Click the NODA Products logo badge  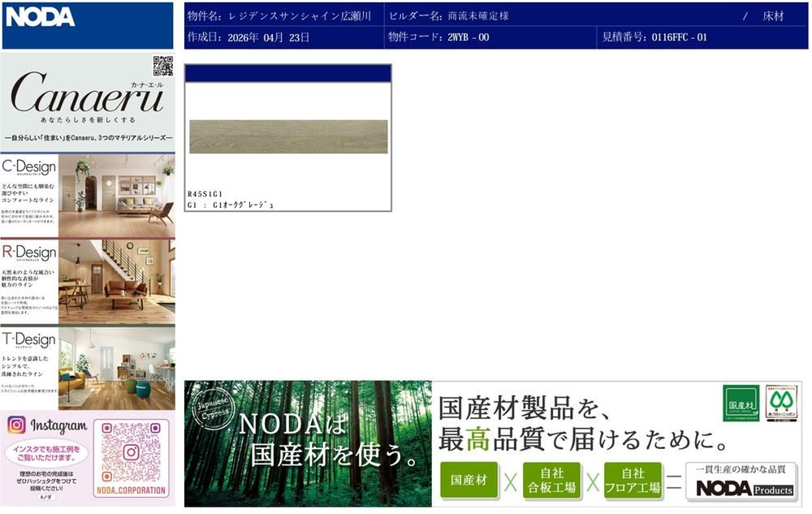(x=741, y=482)
